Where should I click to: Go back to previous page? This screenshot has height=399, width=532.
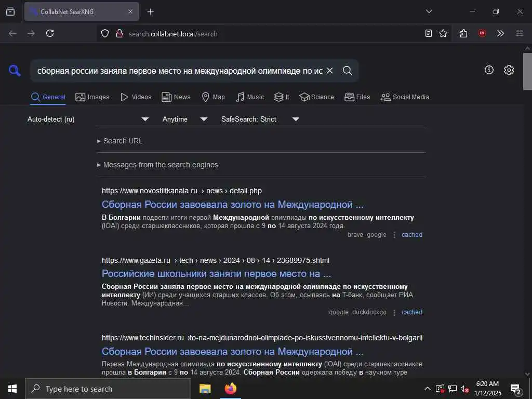tap(12, 33)
